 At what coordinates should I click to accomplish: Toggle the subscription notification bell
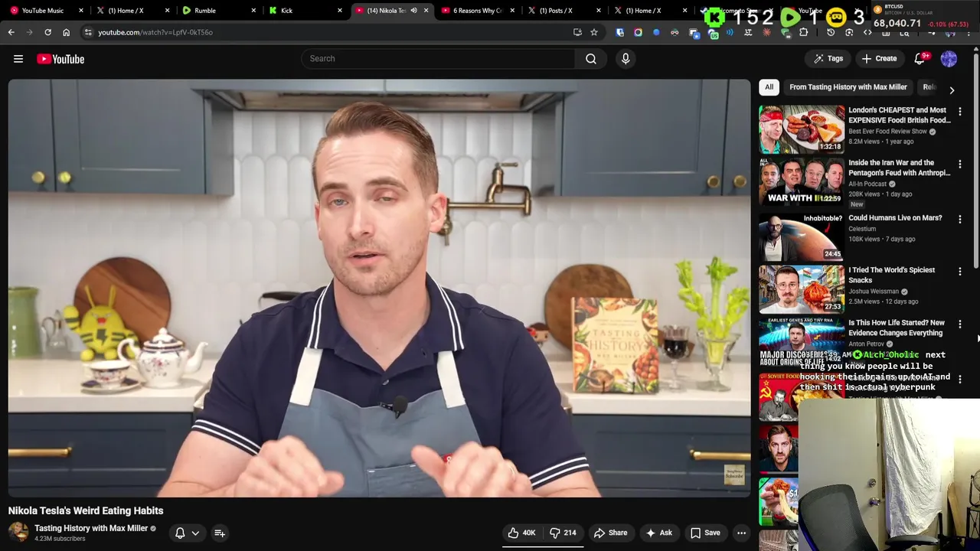180,533
